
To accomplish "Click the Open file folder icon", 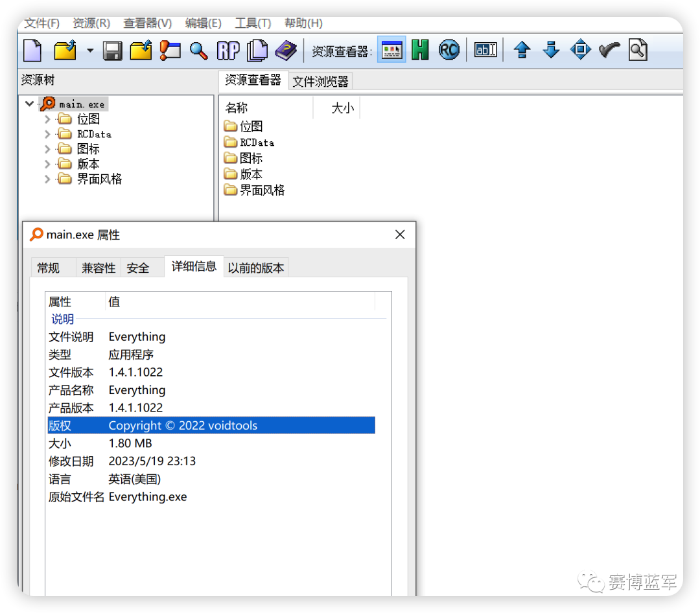I will [65, 50].
